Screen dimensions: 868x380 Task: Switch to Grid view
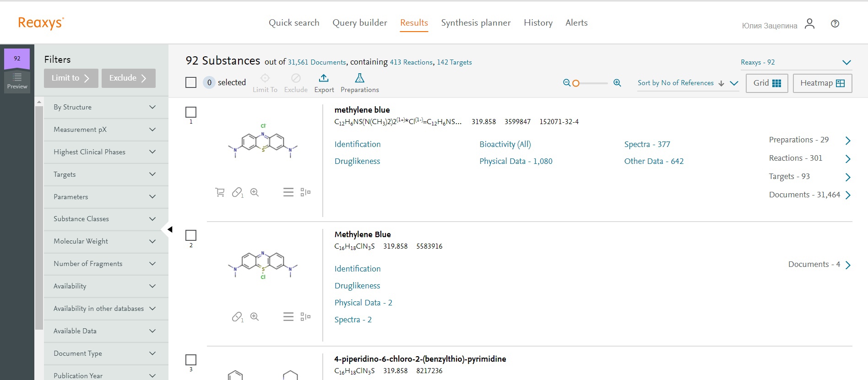(767, 83)
